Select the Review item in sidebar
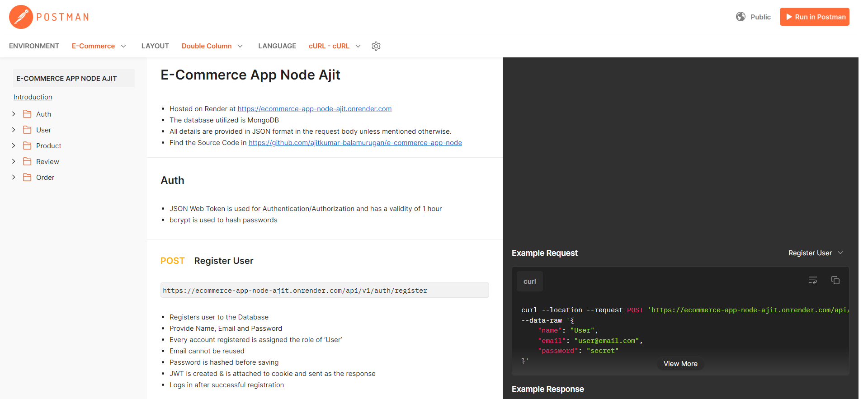Viewport: 868px width, 399px height. [47, 162]
